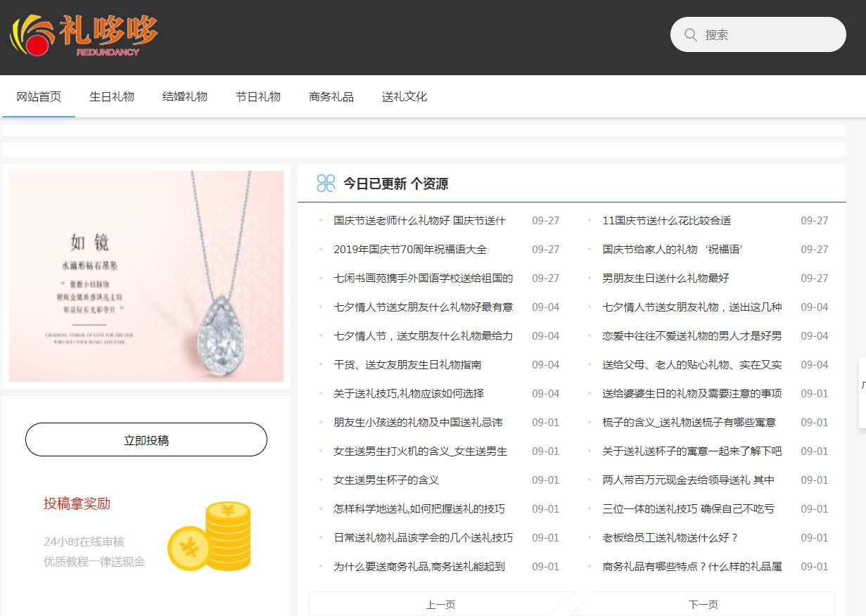Viewport: 866px width, 616px height.
Task: Click the 今日已更新 个资源 heading
Action: pyautogui.click(x=395, y=184)
